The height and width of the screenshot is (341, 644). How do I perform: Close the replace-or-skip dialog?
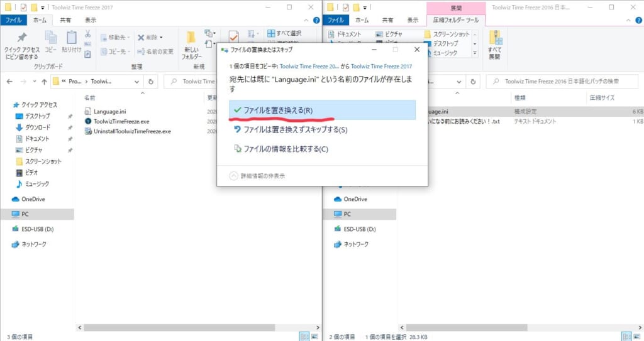[x=417, y=50]
